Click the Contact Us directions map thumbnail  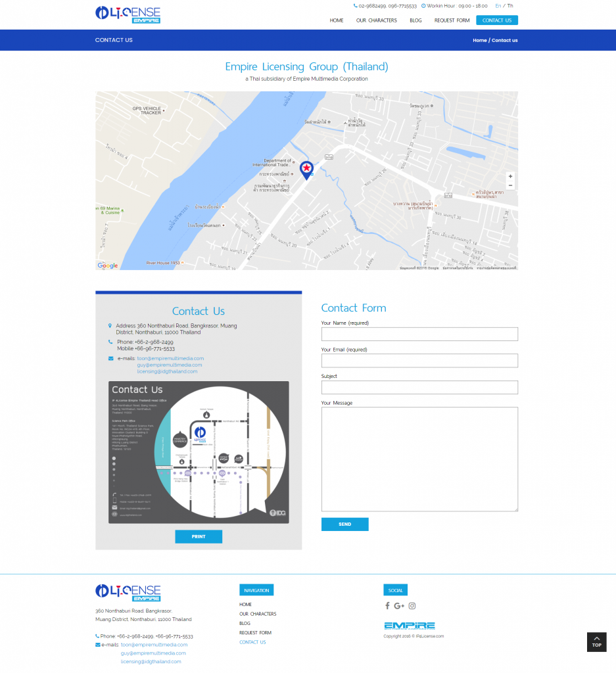click(199, 453)
